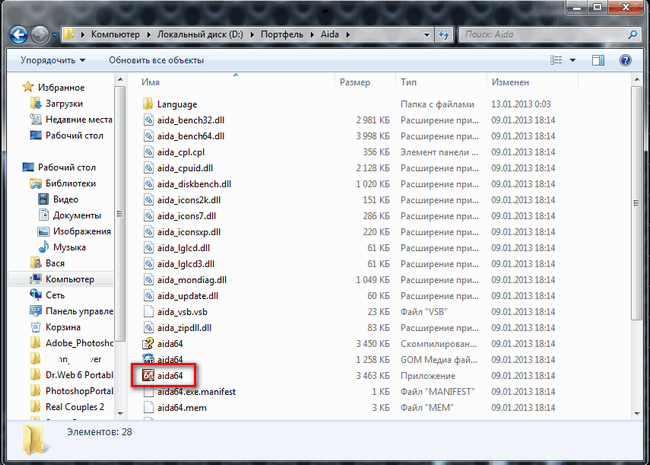Select 'Dr.Web 6 Portable' folder in sidebar
This screenshot has width=650, height=465.
79,375
